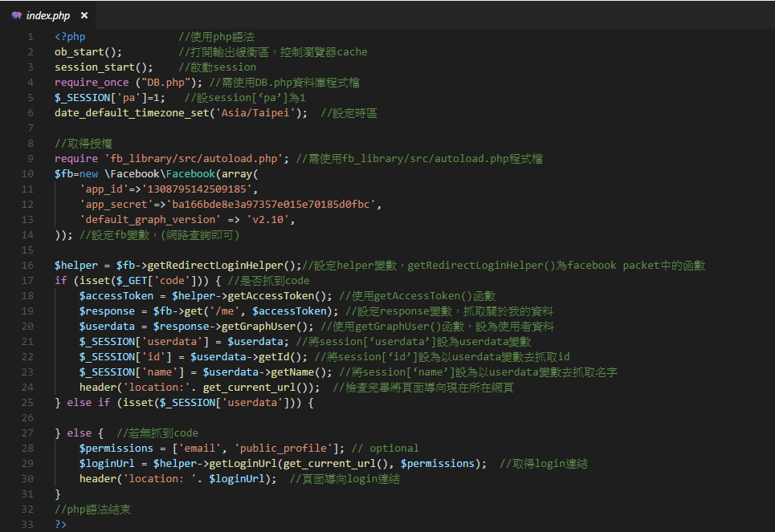Click line number 25 in gutter
The width and height of the screenshot is (775, 532).
tap(27, 403)
